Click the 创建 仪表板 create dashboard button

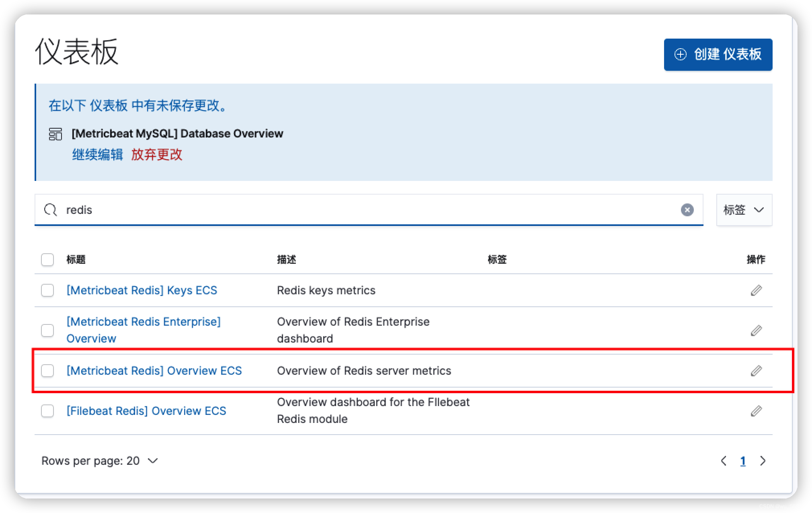pos(718,54)
